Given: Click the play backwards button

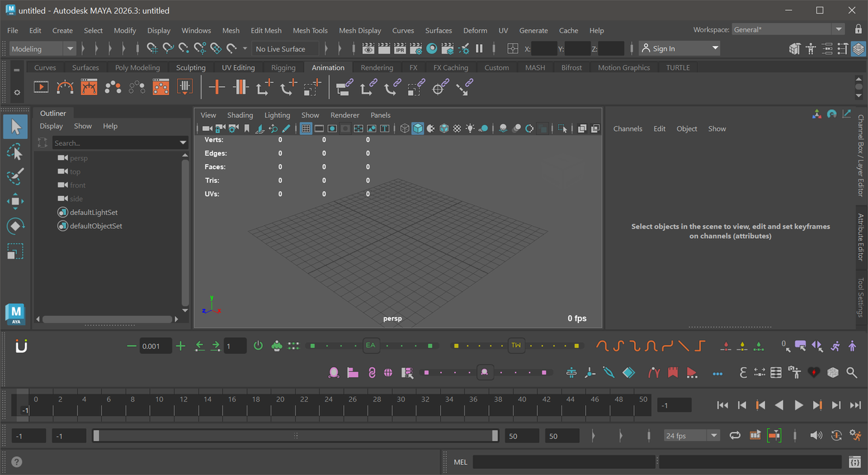Looking at the screenshot, I should click(779, 405).
